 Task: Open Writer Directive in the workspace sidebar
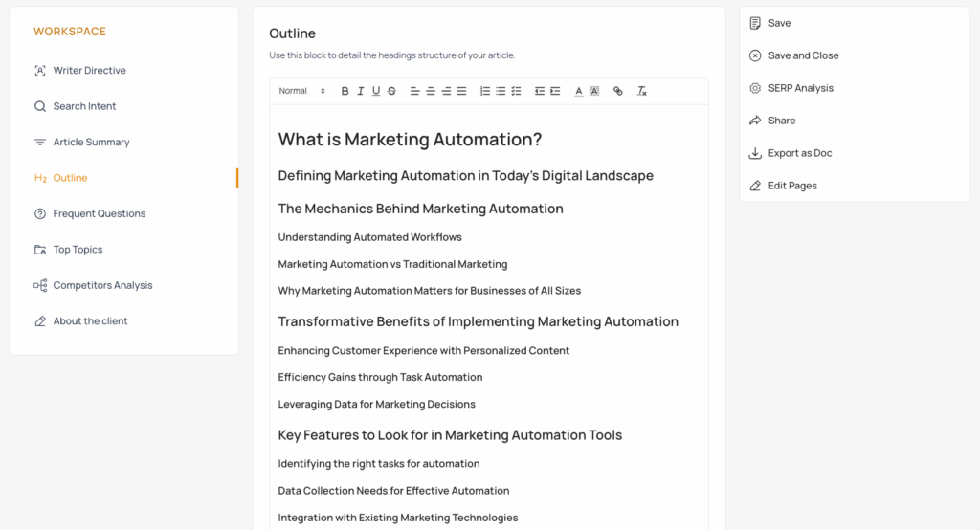[89, 71]
